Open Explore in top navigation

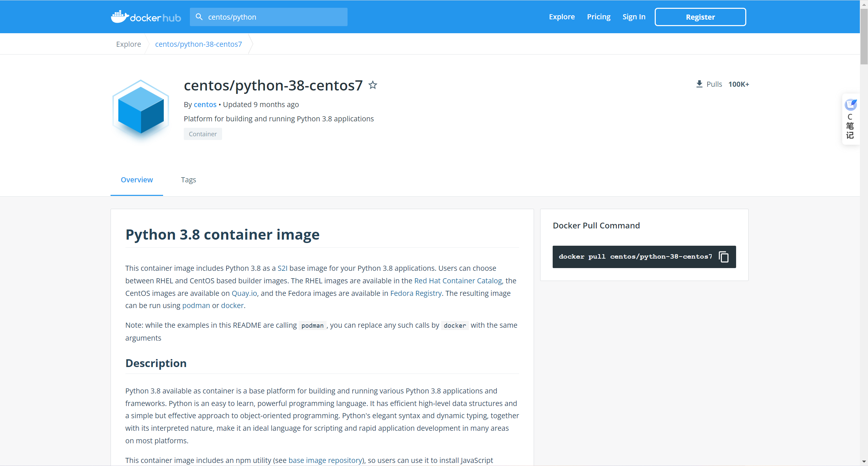(x=561, y=17)
